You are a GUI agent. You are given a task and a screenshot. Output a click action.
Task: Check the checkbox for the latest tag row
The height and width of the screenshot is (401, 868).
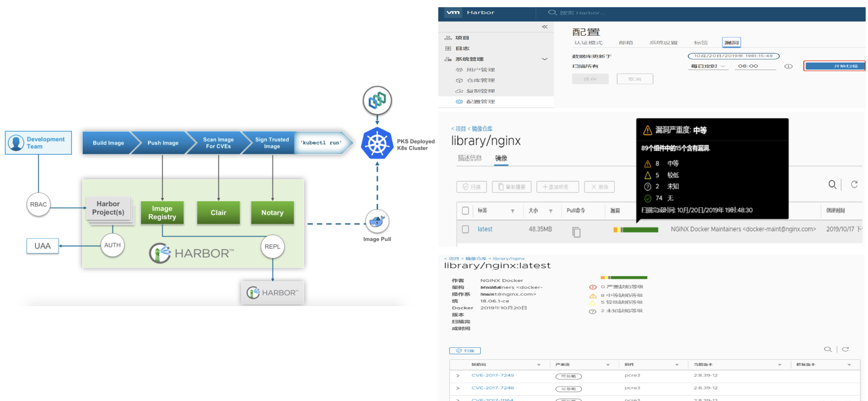[465, 229]
